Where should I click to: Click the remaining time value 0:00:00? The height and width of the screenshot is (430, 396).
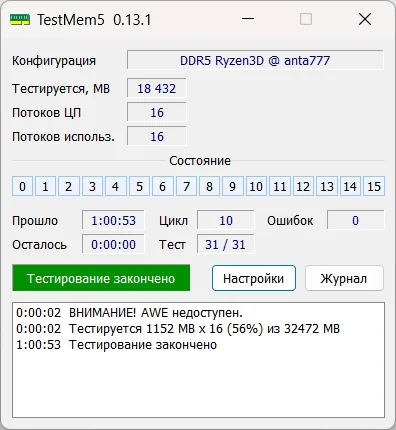[x=113, y=244]
